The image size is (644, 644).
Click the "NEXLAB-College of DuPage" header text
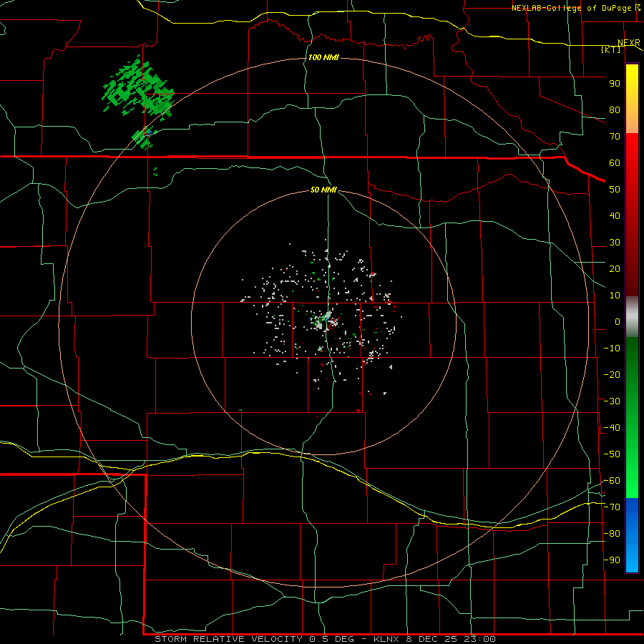(571, 8)
